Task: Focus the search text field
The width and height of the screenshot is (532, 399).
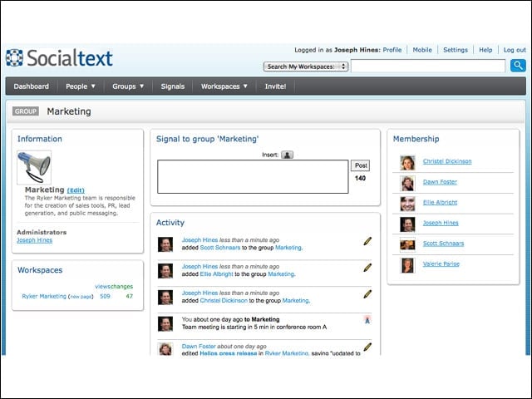Action: tap(428, 66)
